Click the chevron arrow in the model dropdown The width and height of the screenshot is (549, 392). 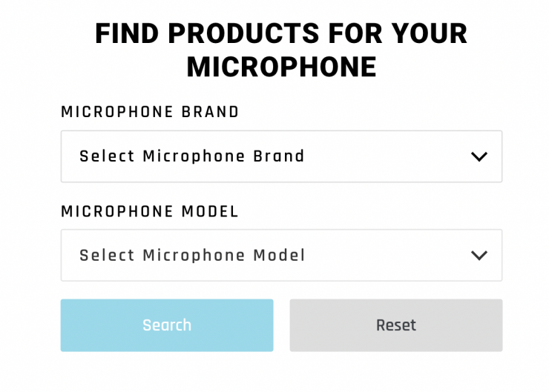[479, 255]
